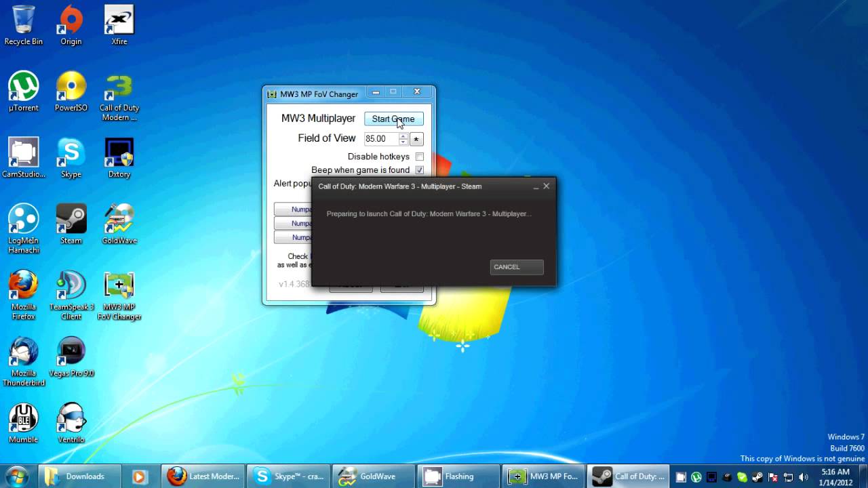Viewport: 868px width, 488px height.
Task: Click the Show desktop strip at taskbar end
Action: (x=863, y=476)
